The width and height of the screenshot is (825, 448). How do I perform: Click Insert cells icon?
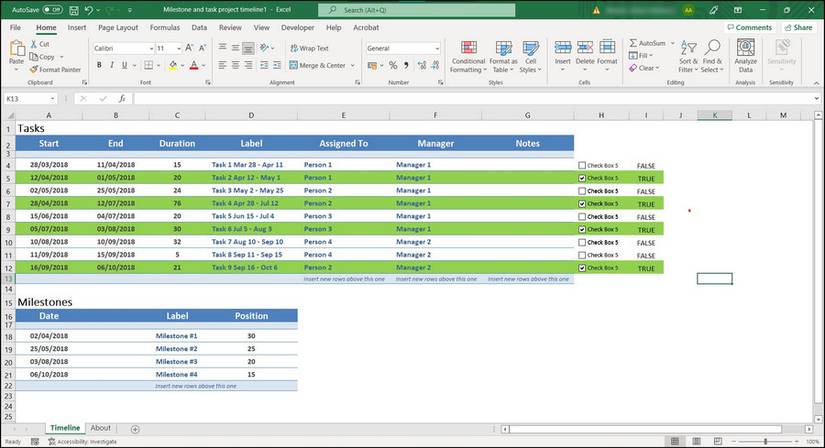562,48
